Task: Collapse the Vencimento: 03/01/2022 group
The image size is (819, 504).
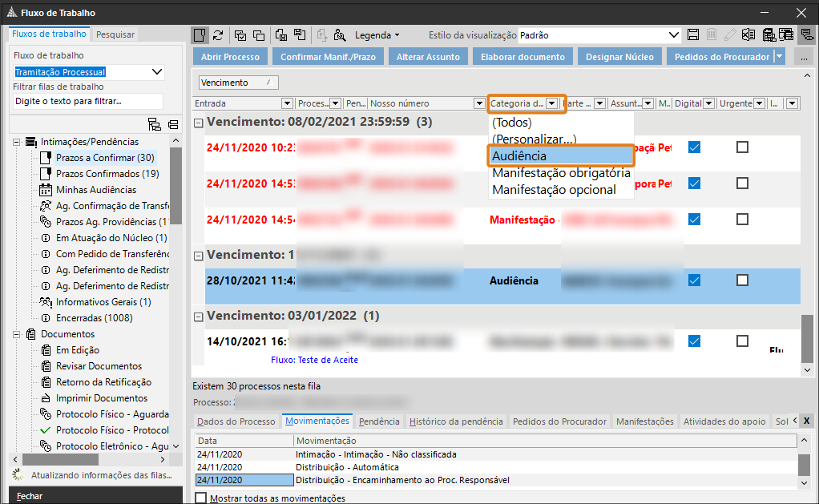Action: tap(197, 317)
